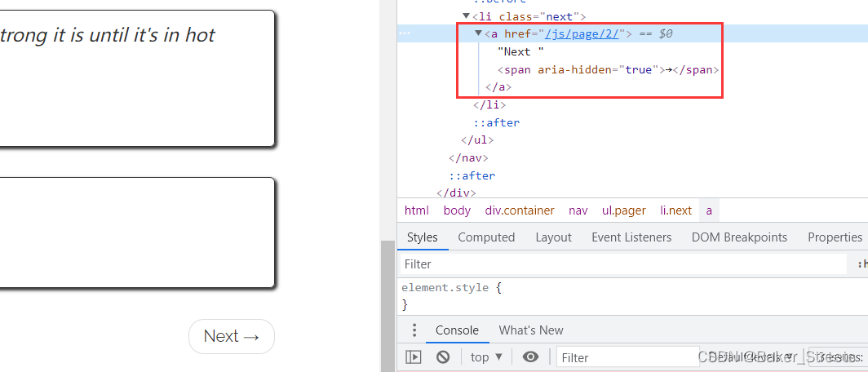
Task: Select the span aria-hidden element line
Action: (x=608, y=70)
